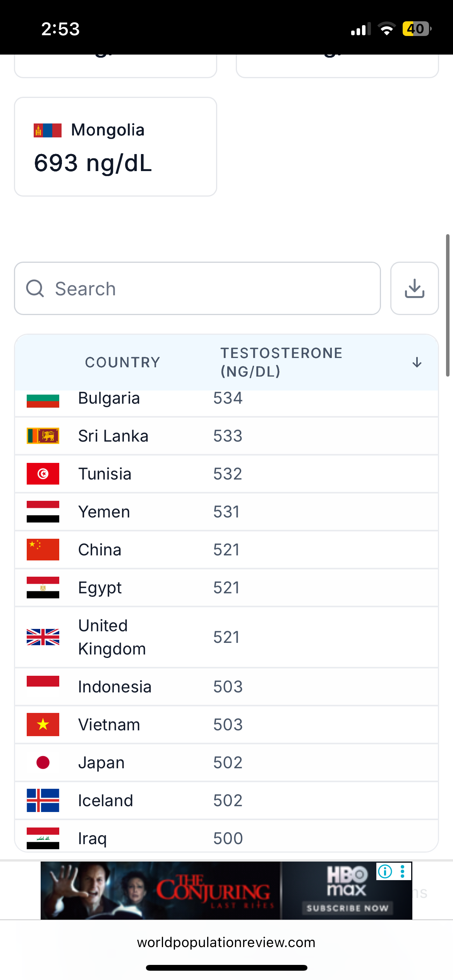Type in the Search field

[209, 288]
